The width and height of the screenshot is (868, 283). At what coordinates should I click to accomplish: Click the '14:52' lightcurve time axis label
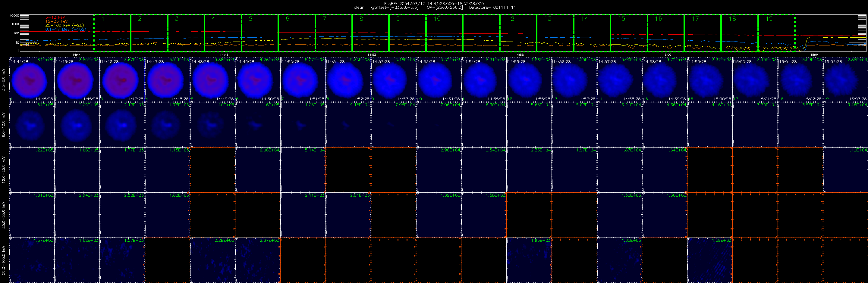[372, 54]
